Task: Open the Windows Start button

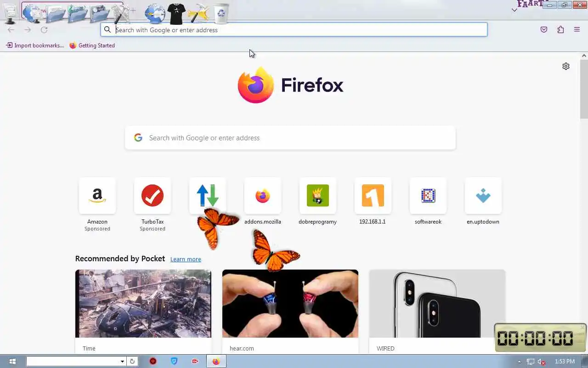Action: (12, 362)
